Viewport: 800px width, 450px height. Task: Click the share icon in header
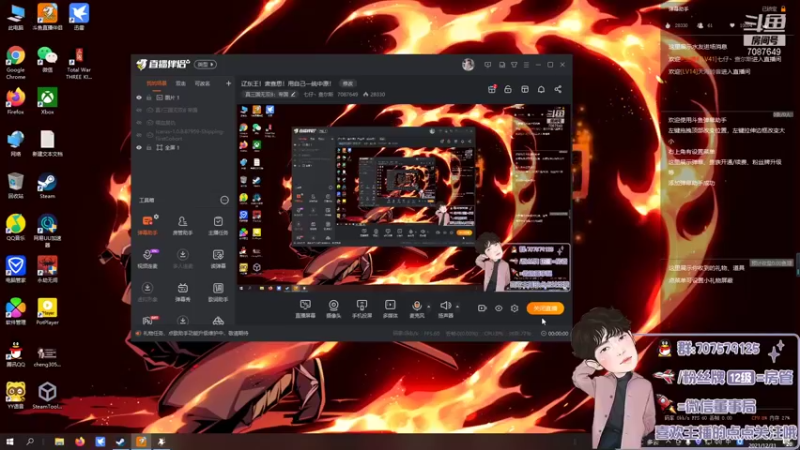coord(558,89)
